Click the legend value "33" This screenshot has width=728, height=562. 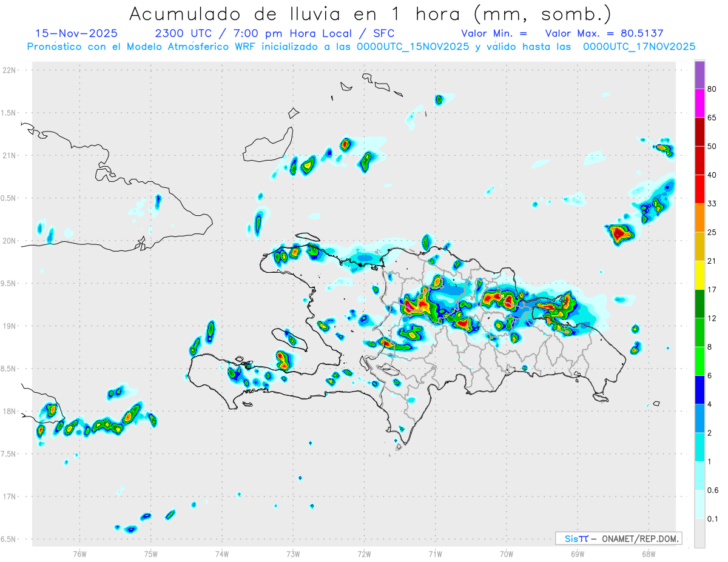click(712, 203)
